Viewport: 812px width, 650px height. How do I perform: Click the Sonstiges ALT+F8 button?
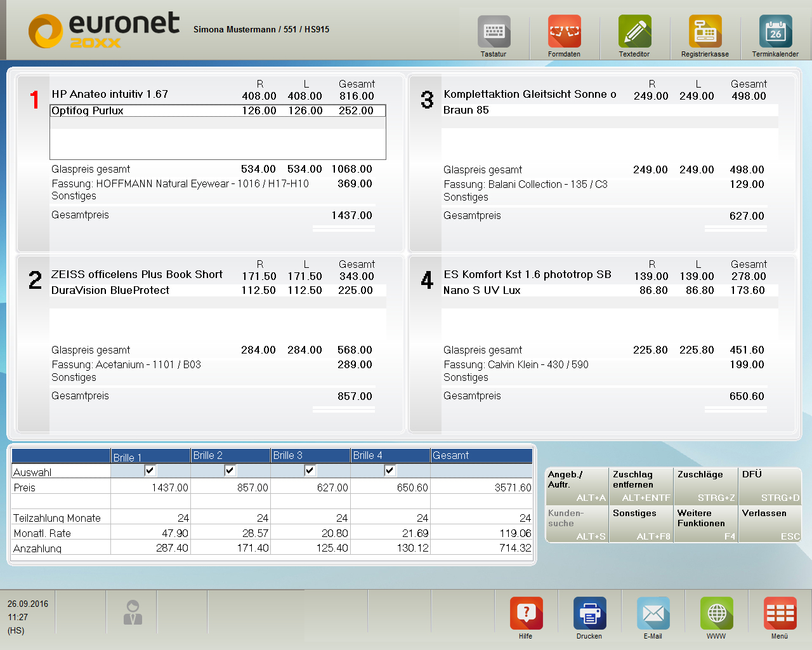[x=641, y=524]
